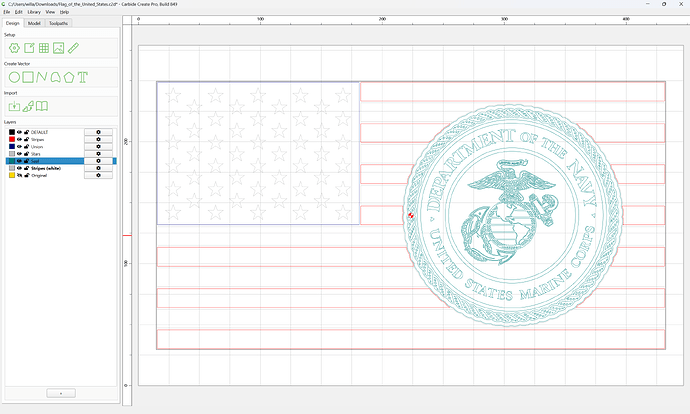Show the hidden Original layer

click(19, 175)
